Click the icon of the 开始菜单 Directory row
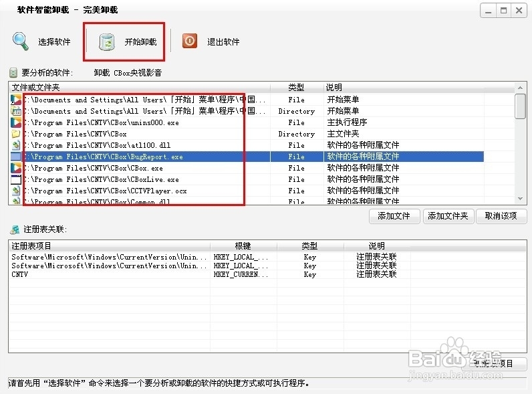Image resolution: width=532 pixels, height=394 pixels. tap(15, 111)
